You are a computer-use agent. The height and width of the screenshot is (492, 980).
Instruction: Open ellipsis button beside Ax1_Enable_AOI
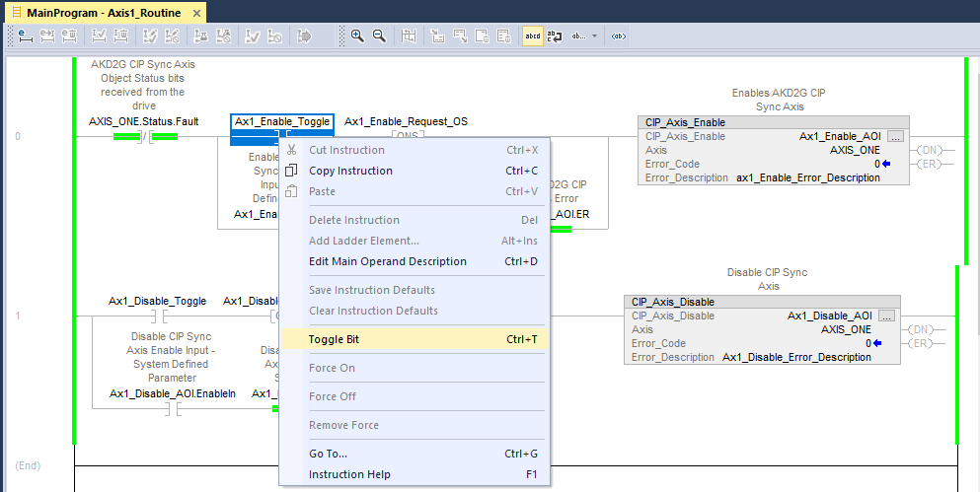[896, 136]
